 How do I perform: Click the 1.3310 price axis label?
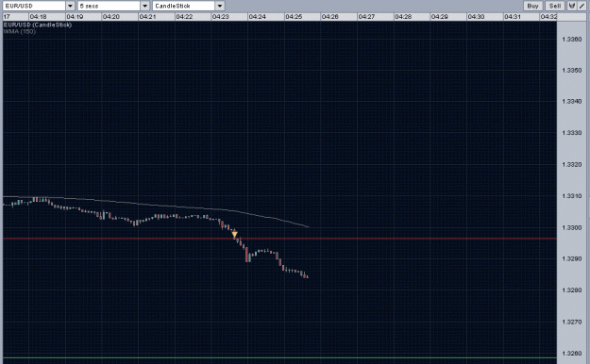tap(571, 196)
